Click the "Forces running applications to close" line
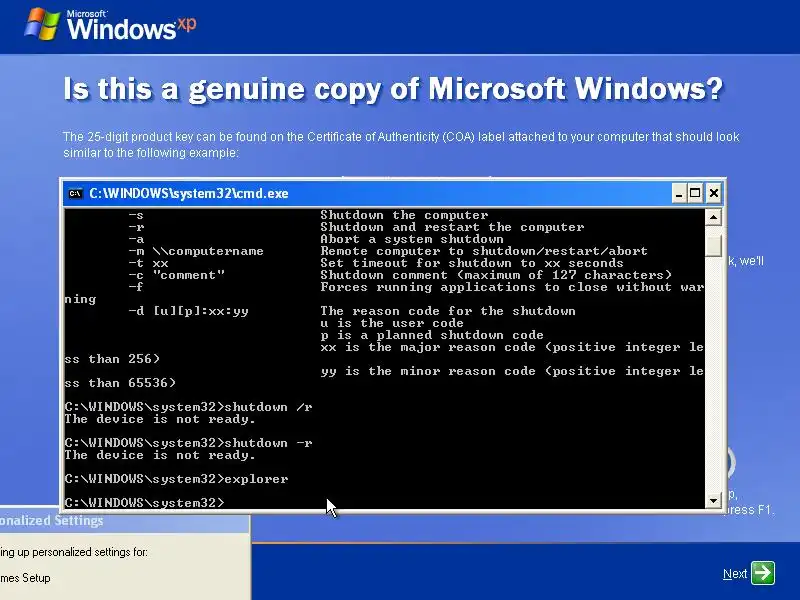This screenshot has height=600, width=800. pos(512,287)
